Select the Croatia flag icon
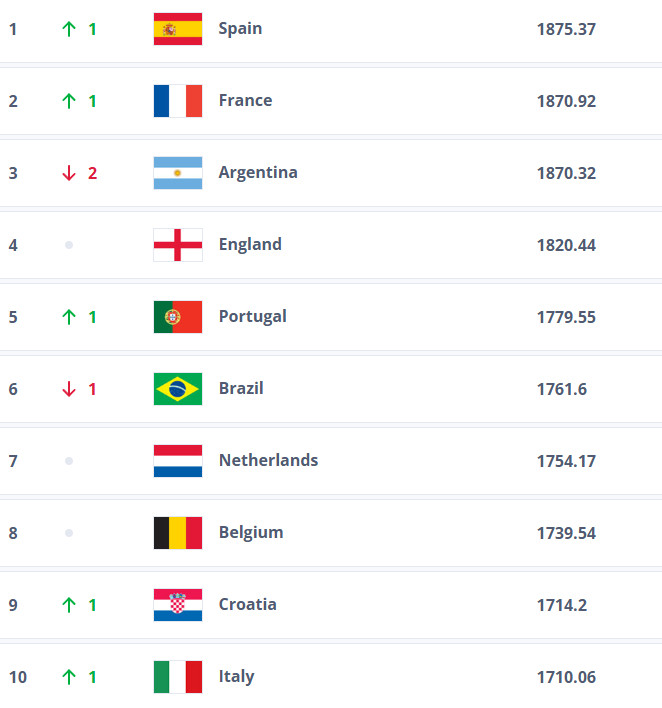The width and height of the screenshot is (662, 708). (178, 605)
